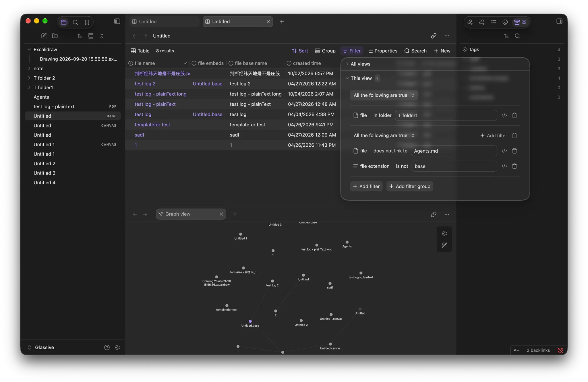The width and height of the screenshot is (588, 382).
Task: Click the New button in base toolbar
Action: [442, 51]
